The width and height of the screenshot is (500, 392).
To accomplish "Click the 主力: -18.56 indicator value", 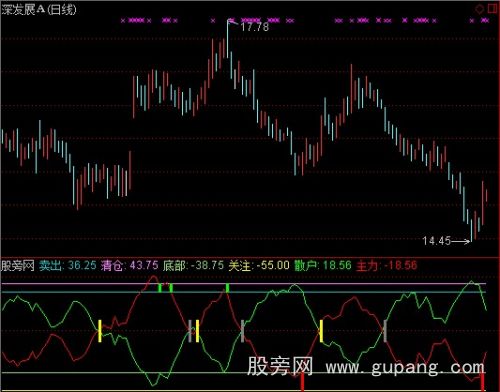I will click(387, 266).
